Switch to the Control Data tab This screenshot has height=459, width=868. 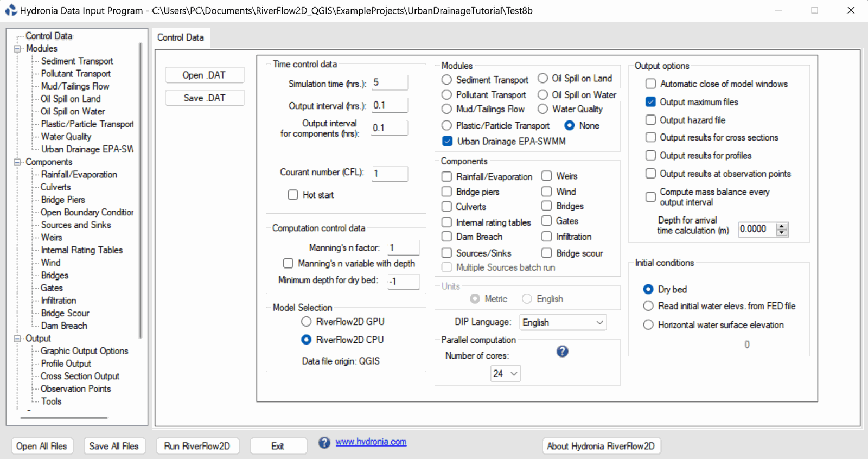pos(181,37)
